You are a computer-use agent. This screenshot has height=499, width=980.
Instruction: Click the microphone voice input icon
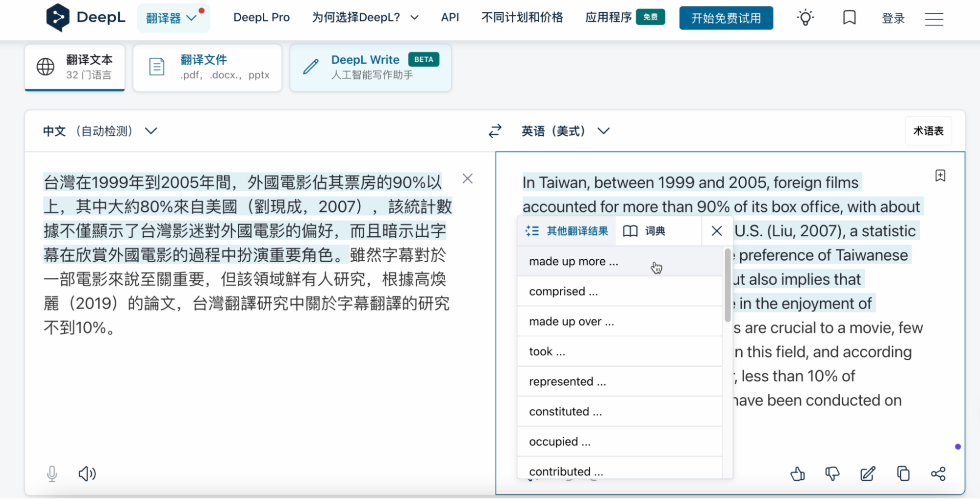pos(51,474)
